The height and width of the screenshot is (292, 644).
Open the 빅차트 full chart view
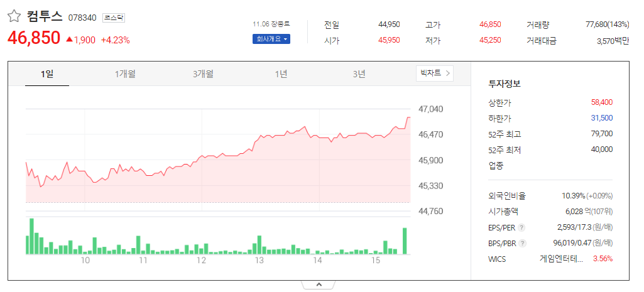pos(435,73)
